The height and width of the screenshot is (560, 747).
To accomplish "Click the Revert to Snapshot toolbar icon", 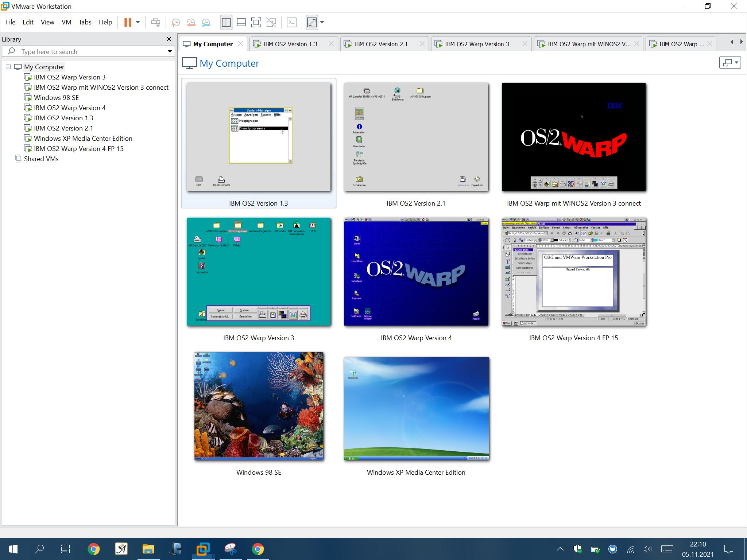I will click(191, 22).
